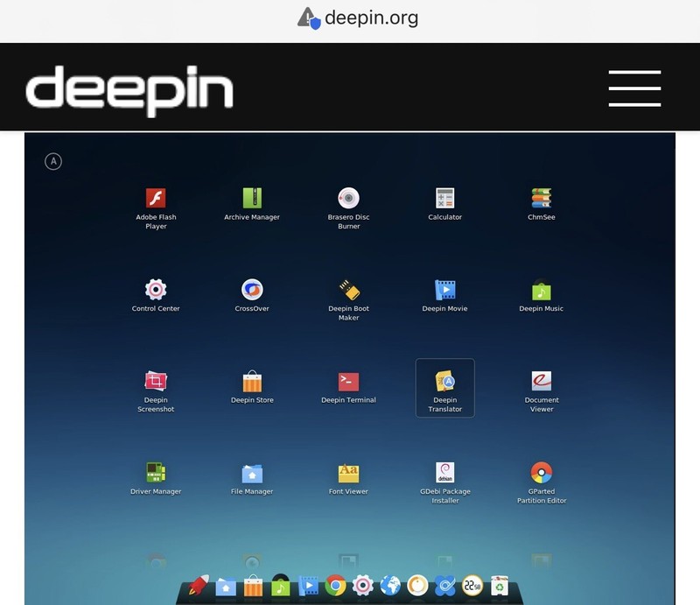Click the blue four-lobed icon in dock
Image resolution: width=700 pixels, height=605 pixels.
(x=445, y=586)
